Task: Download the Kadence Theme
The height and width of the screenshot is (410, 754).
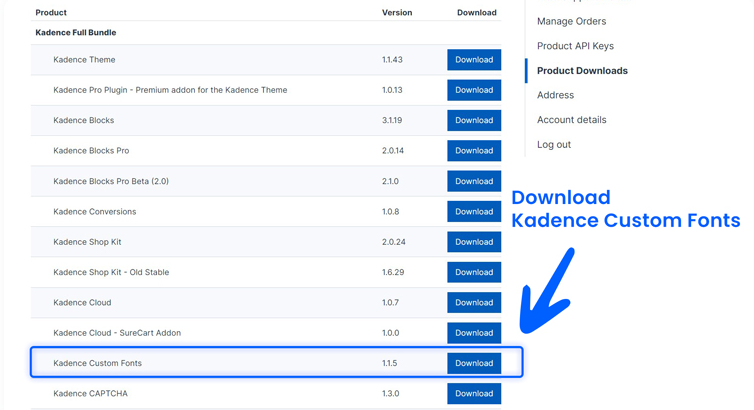Action: (473, 60)
